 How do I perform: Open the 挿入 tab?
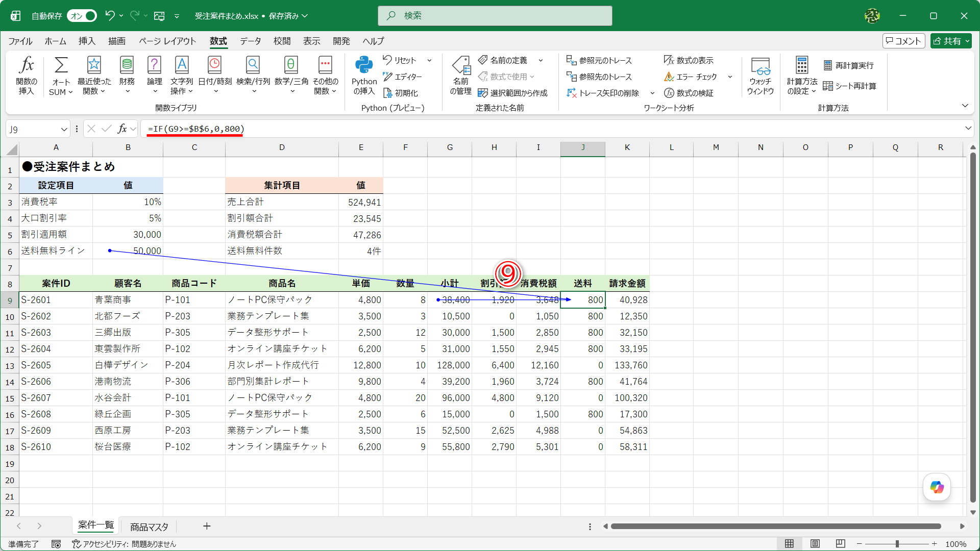point(87,41)
